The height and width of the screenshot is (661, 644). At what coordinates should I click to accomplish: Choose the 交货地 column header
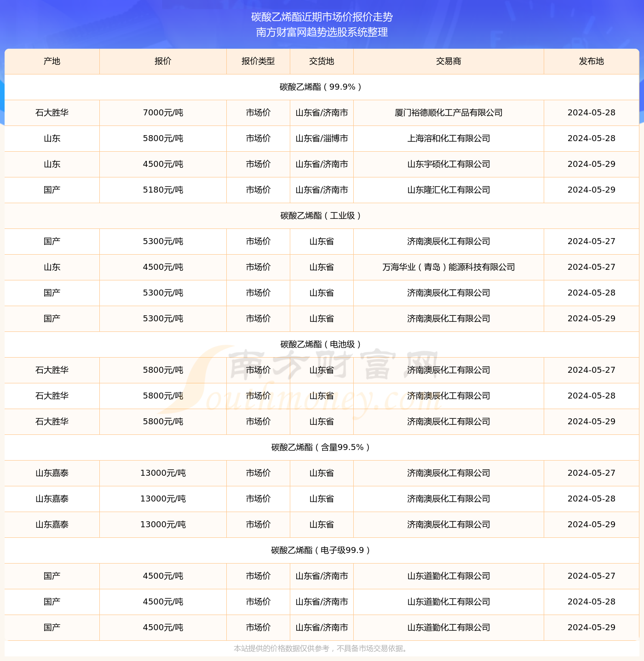pyautogui.click(x=322, y=61)
